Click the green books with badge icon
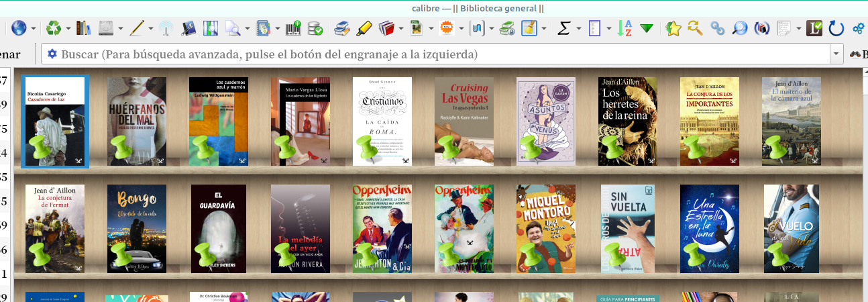The height and width of the screenshot is (302, 868). 507,28
